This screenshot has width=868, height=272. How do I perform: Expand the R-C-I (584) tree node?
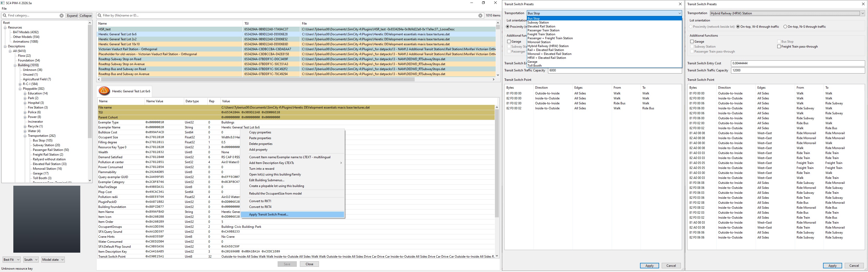pos(20,84)
